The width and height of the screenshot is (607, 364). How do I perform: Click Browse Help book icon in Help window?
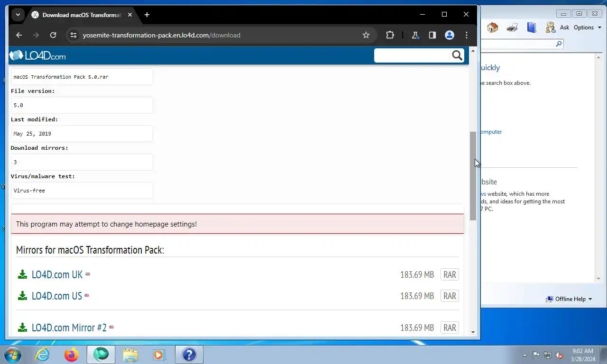click(x=532, y=27)
